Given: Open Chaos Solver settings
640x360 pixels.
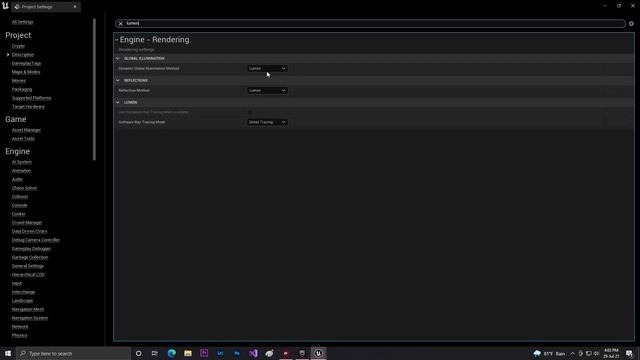Looking at the screenshot, I should pyautogui.click(x=24, y=188).
